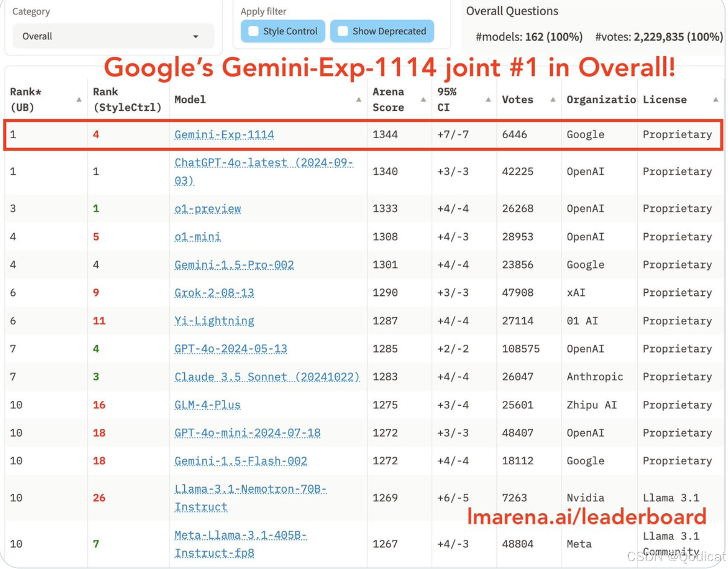Sort by Model column arrow
The height and width of the screenshot is (569, 728).
coord(359,100)
